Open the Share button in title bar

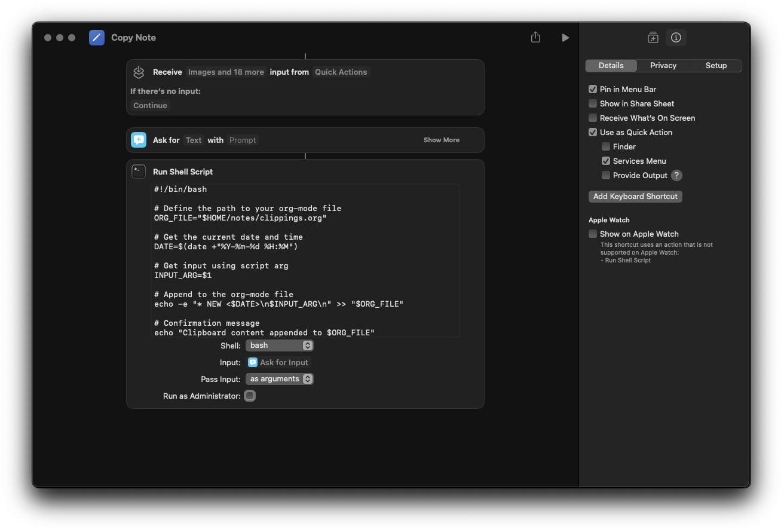[535, 37]
